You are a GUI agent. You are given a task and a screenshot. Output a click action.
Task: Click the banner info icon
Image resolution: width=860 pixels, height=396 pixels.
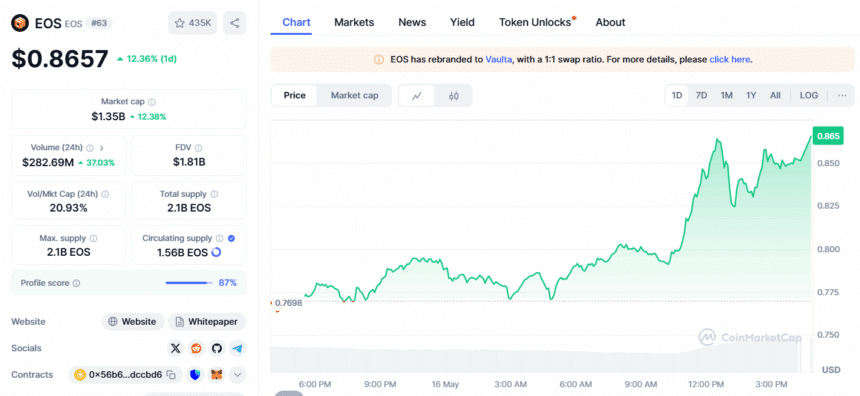(x=378, y=59)
